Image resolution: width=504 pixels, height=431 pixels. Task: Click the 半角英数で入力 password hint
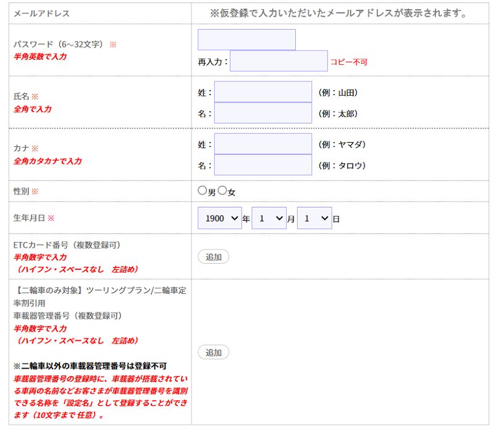pyautogui.click(x=40, y=57)
